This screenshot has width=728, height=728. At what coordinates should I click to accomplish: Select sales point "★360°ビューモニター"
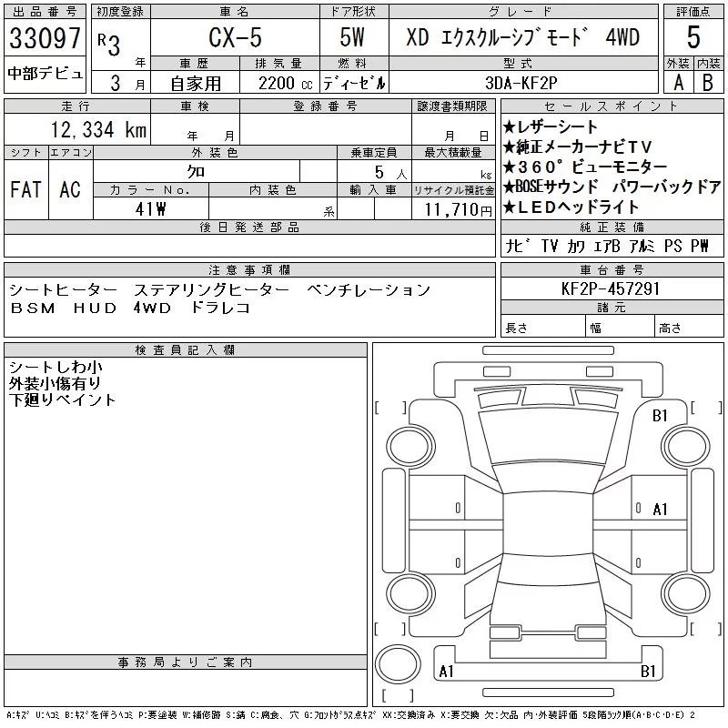pos(585,167)
